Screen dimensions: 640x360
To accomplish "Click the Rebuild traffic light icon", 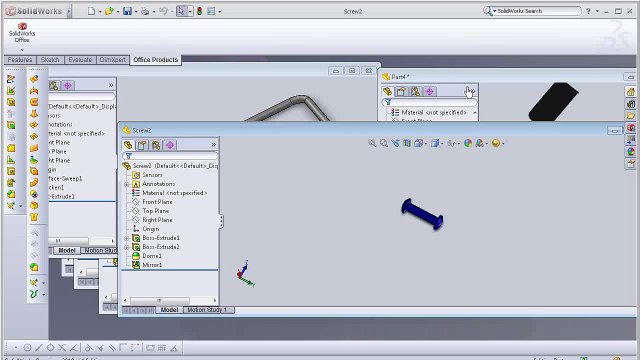I will [199, 11].
